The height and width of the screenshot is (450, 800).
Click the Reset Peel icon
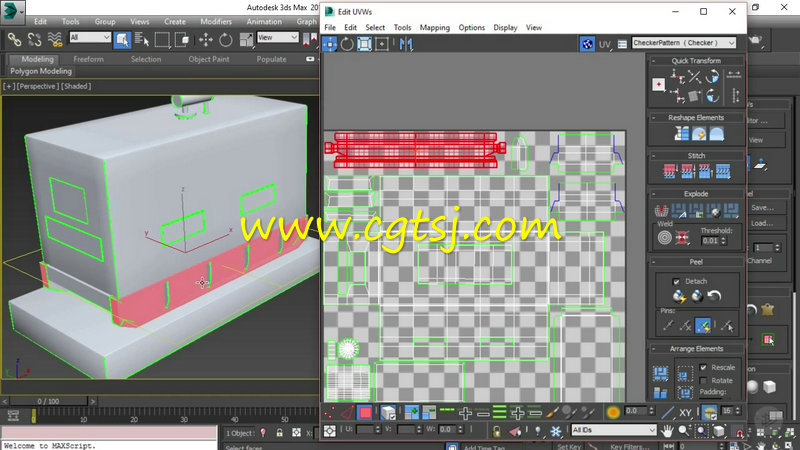coord(714,296)
